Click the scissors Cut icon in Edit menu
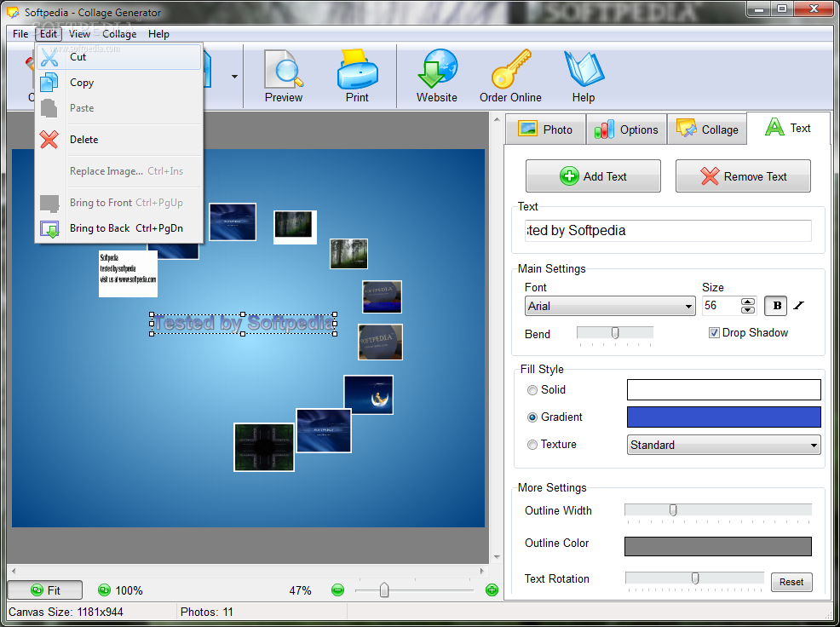 [49, 57]
